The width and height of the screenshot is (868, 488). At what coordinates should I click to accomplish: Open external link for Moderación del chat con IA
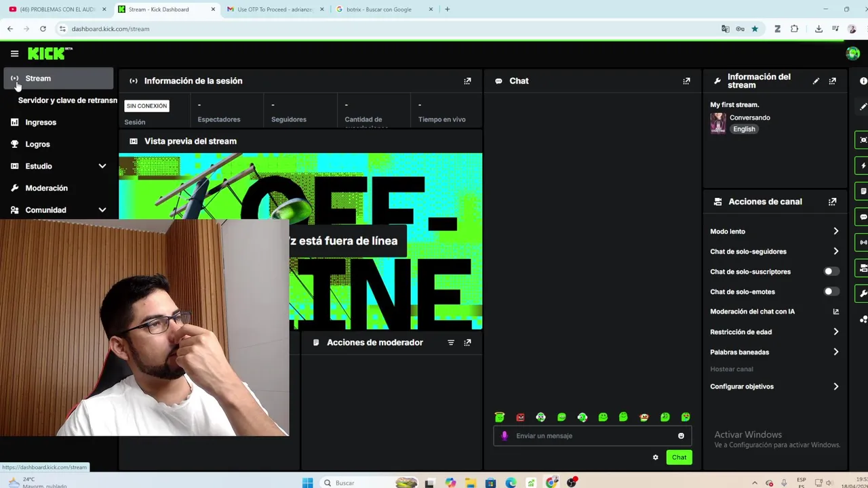(x=835, y=312)
